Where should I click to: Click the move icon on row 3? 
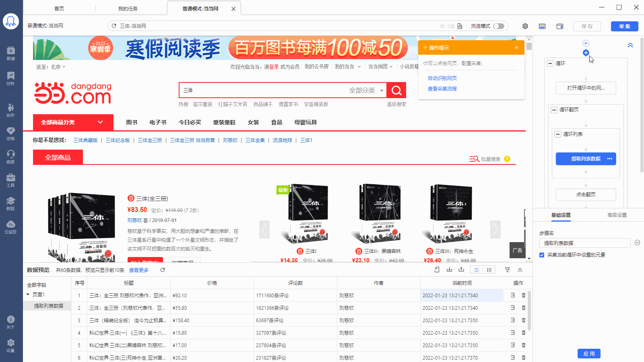tap(513, 320)
